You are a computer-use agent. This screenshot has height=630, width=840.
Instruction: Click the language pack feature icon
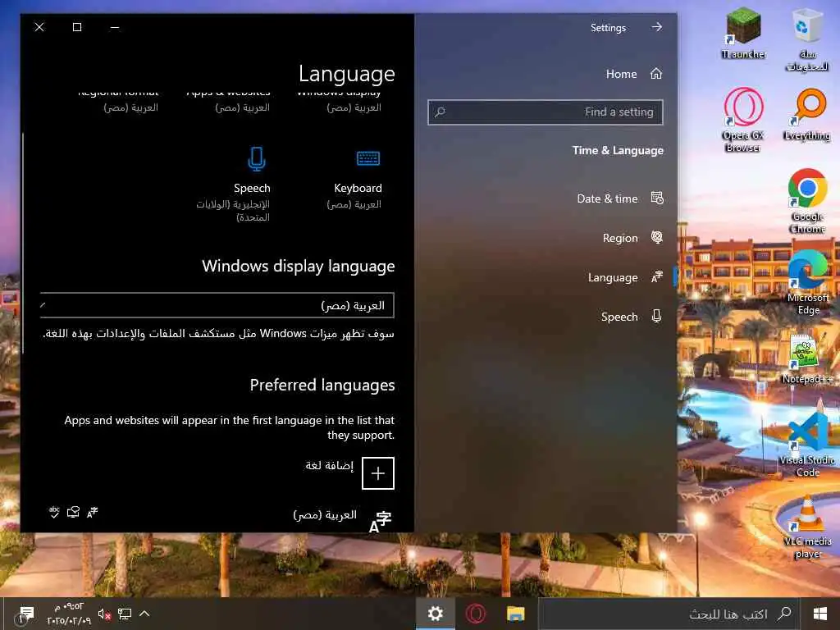[92, 512]
